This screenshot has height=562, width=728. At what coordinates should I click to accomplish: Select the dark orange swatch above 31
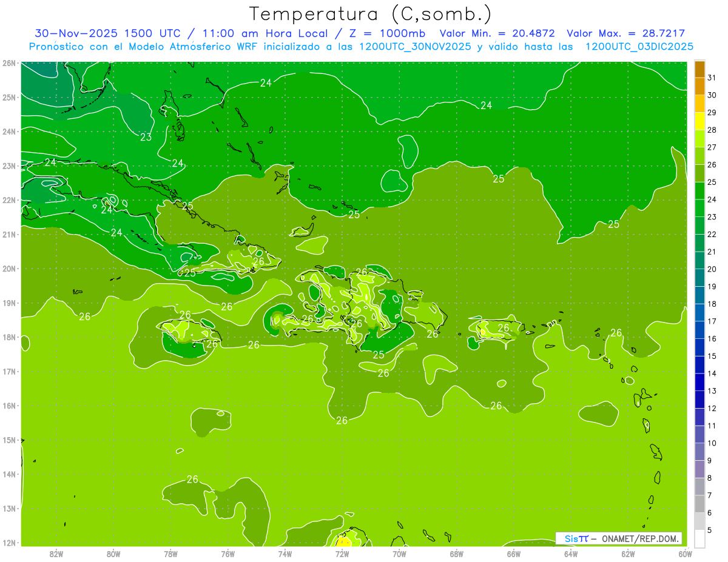tap(699, 69)
